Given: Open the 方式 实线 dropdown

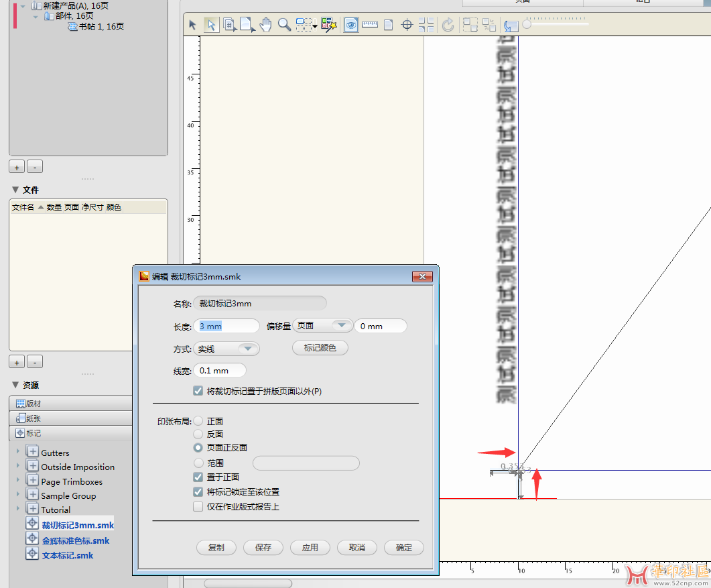Looking at the screenshot, I should [x=227, y=349].
